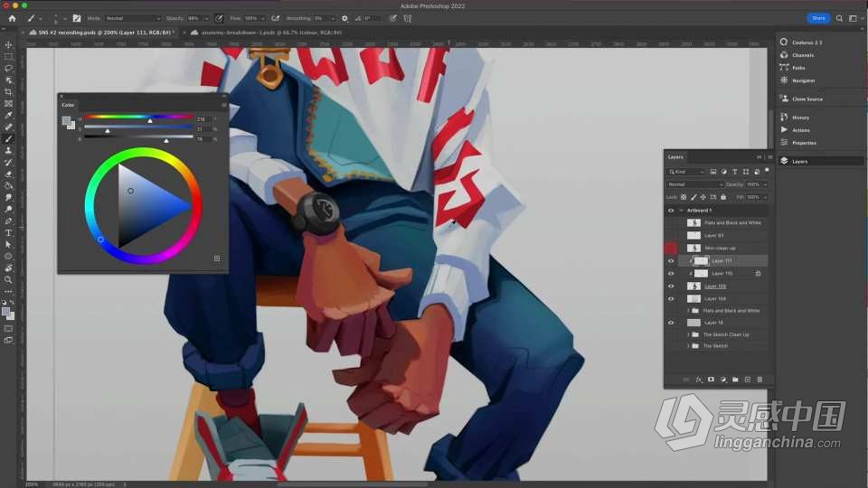
Task: Select the Paint Bucket tool
Action: point(8,186)
